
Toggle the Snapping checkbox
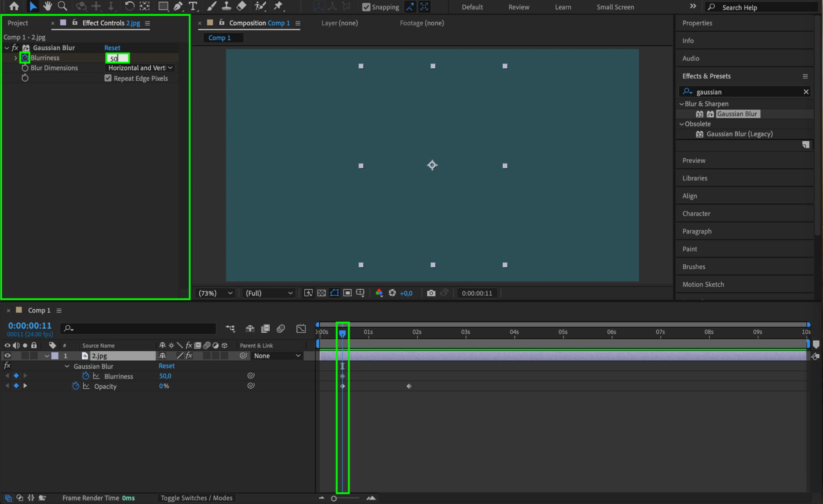point(366,7)
